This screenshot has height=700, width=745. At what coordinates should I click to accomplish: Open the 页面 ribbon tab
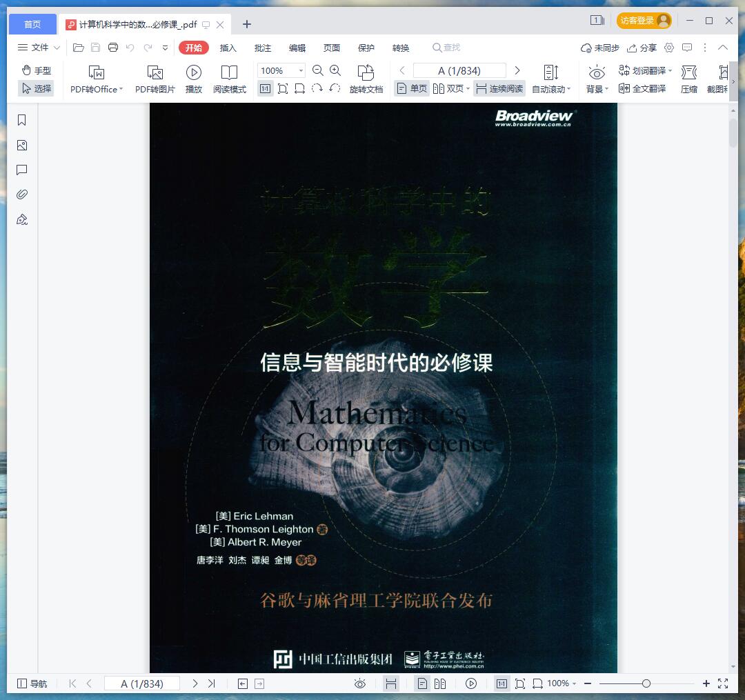coord(332,48)
